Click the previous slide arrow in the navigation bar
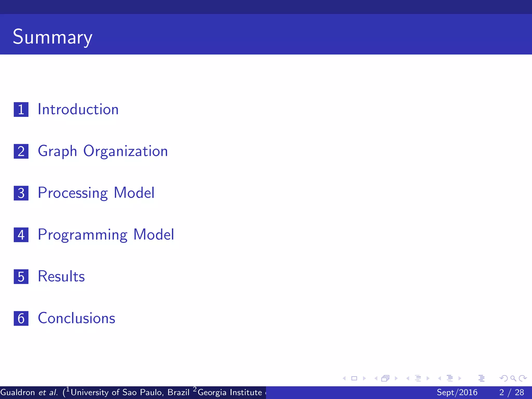Viewport: 532px width, 399px height. [x=344, y=378]
